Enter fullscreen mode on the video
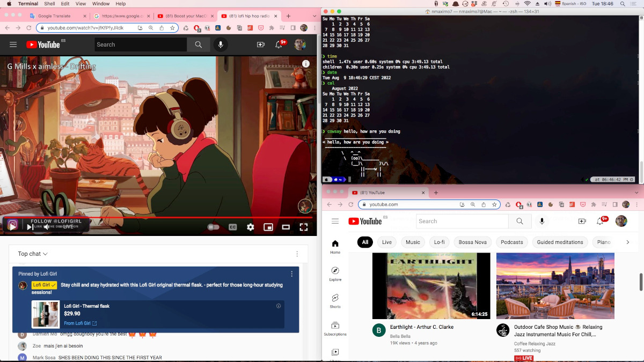 (303, 227)
